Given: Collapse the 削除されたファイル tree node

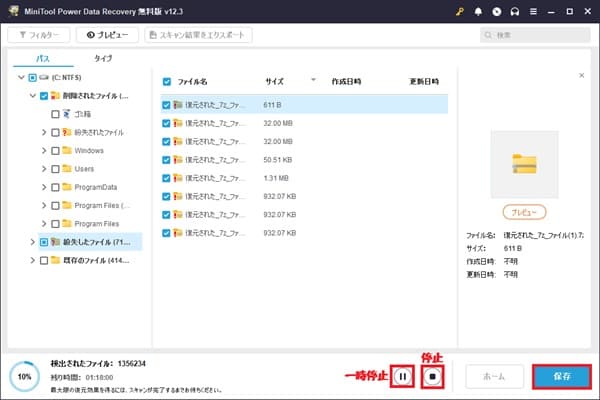Looking at the screenshot, I should 33,96.
